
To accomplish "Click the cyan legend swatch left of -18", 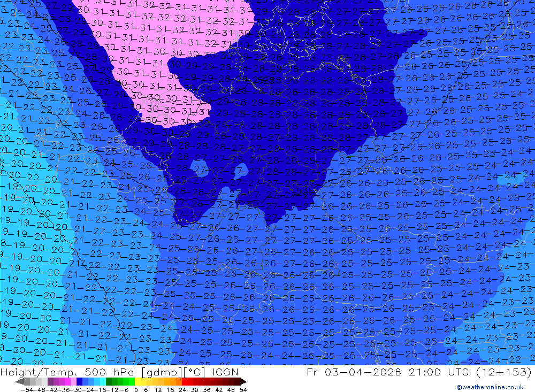I will (x=103, y=381).
